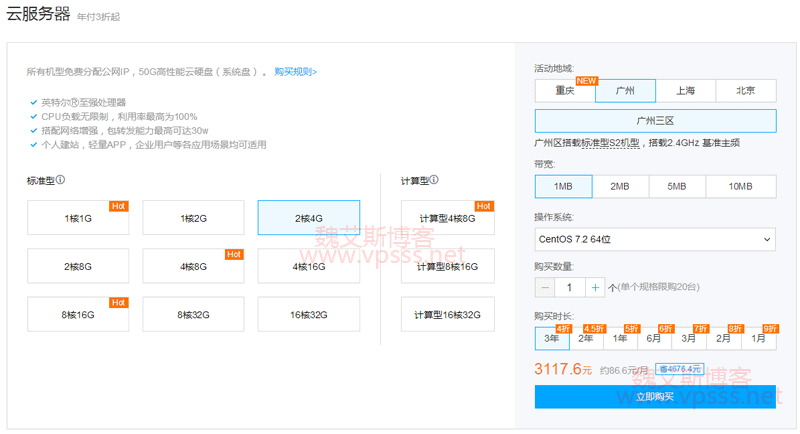
Task: Click the 立即购买 button
Action: [655, 397]
